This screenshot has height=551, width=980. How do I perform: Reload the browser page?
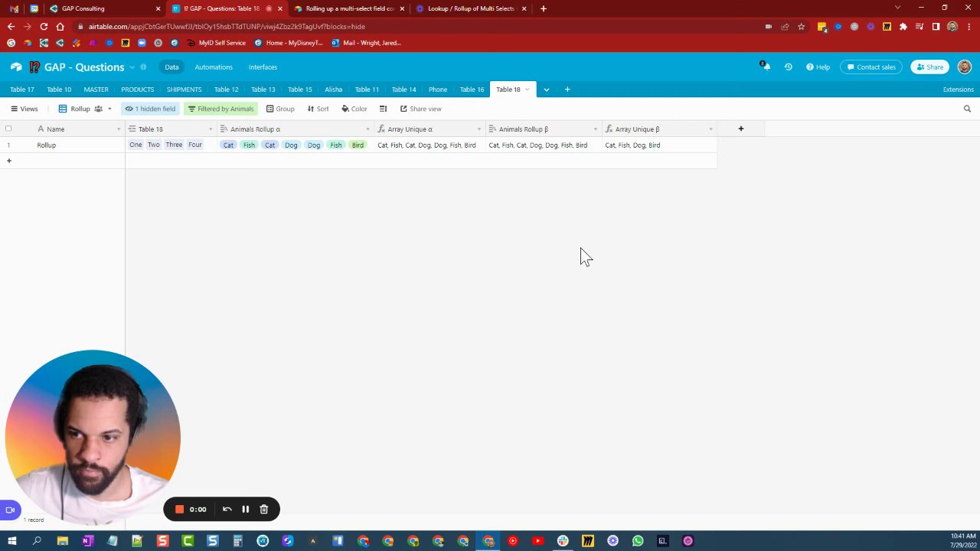pos(44,26)
